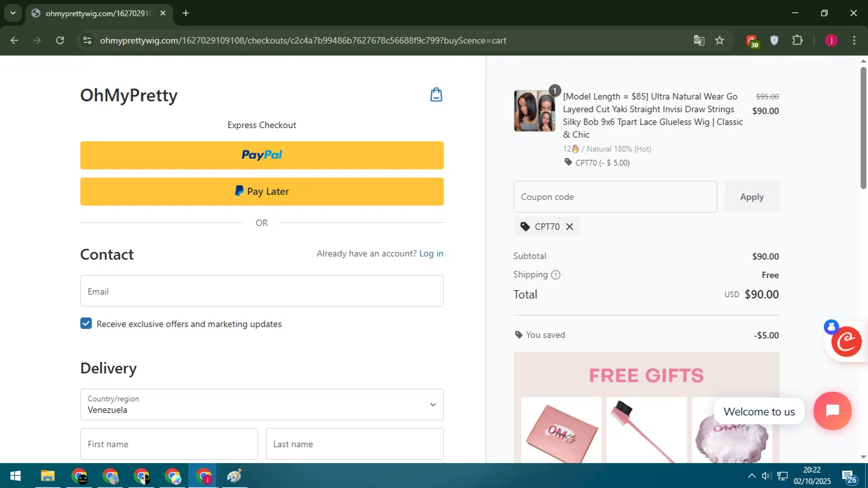Click the scrollbar down arrow
Image resolution: width=868 pixels, height=488 pixels.
tap(863, 457)
